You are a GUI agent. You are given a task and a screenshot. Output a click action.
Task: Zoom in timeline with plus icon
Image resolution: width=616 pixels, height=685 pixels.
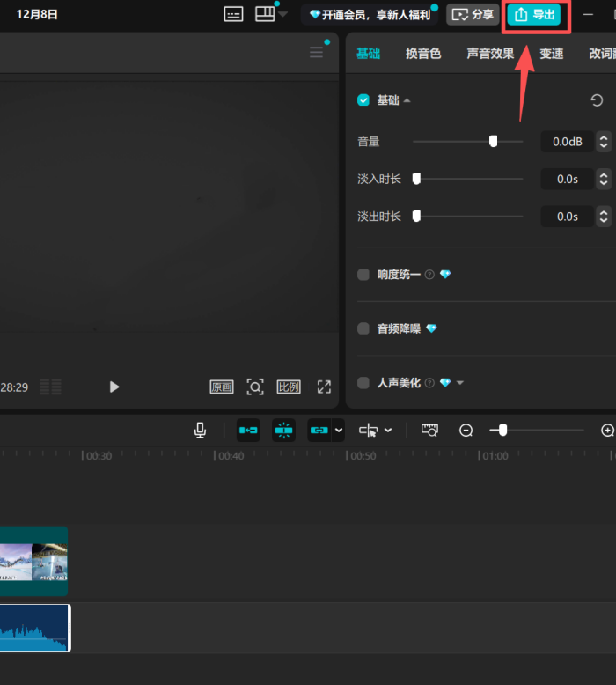click(608, 431)
